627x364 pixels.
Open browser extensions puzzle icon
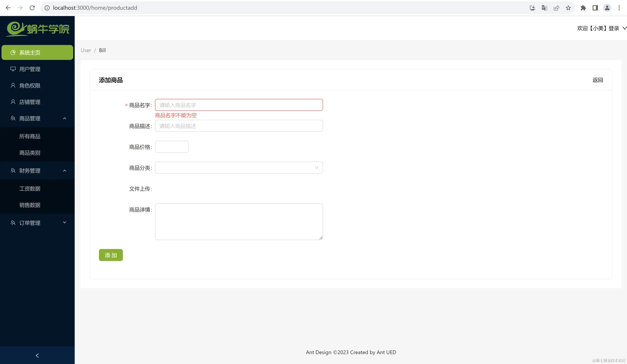click(x=583, y=8)
